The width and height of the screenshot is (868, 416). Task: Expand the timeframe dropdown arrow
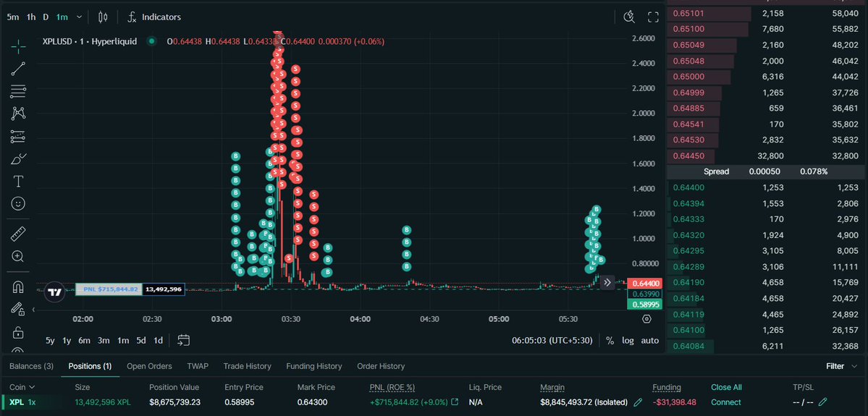[79, 17]
